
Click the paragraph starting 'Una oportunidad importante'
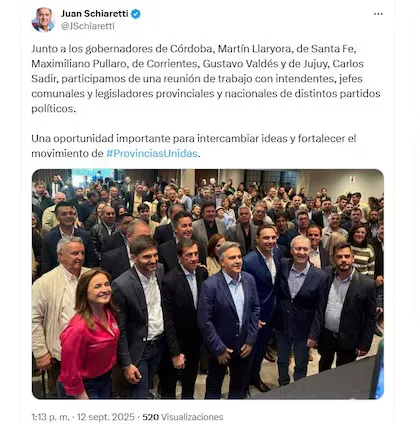tap(194, 146)
